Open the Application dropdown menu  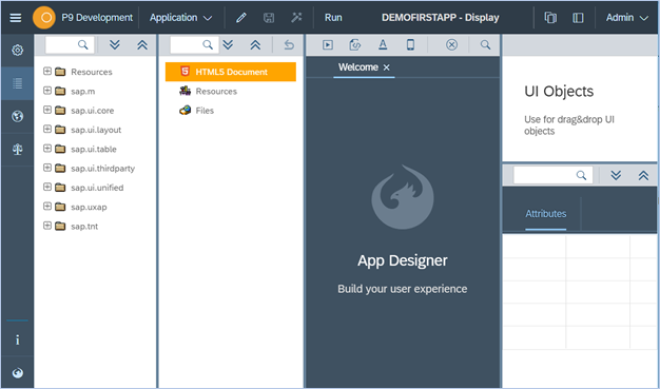click(x=181, y=18)
